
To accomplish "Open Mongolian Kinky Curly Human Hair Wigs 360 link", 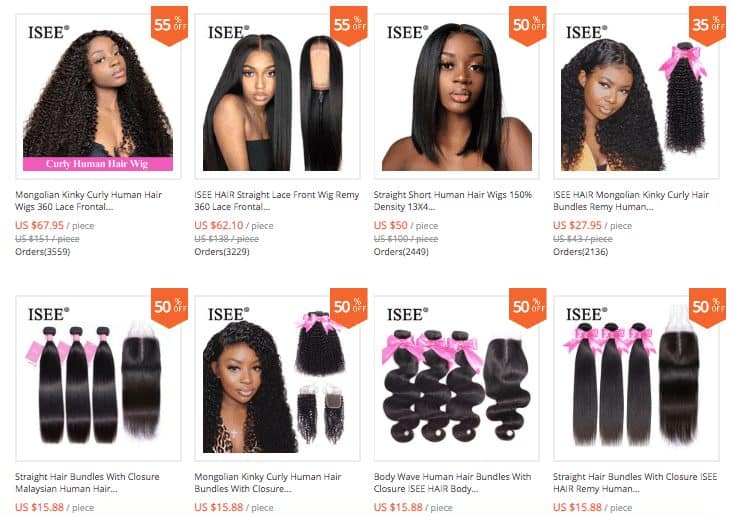I will 89,201.
